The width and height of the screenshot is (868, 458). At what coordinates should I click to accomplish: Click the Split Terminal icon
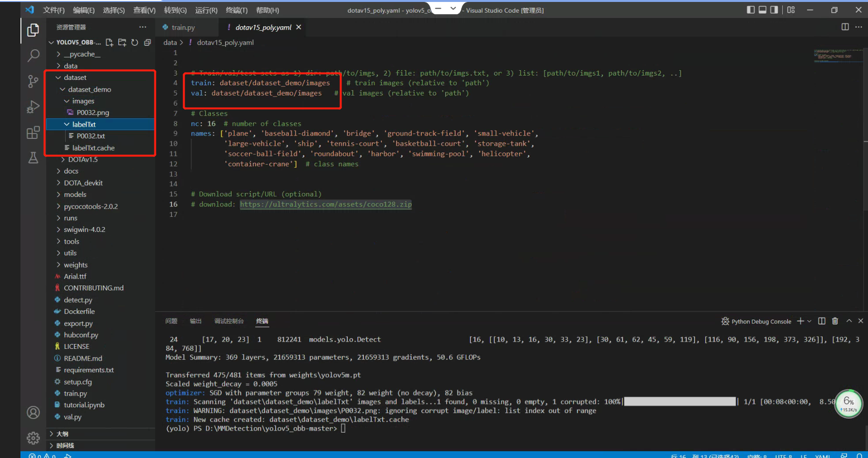click(x=822, y=321)
